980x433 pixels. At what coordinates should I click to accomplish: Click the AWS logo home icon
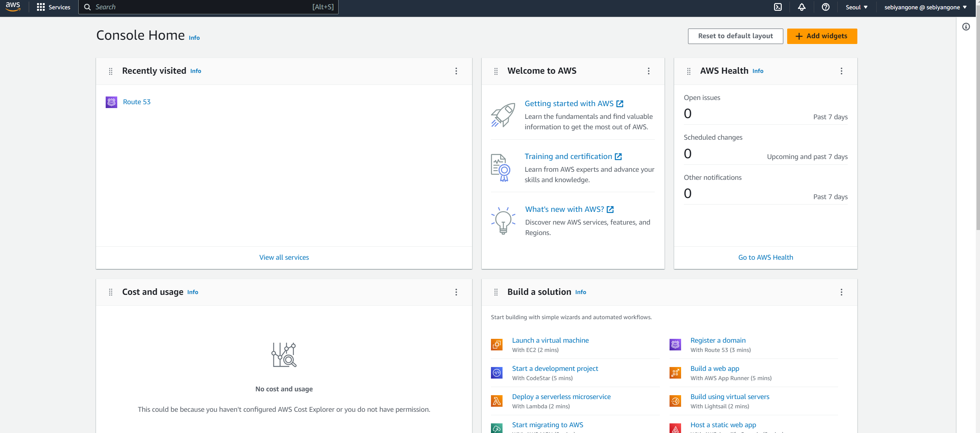[13, 7]
